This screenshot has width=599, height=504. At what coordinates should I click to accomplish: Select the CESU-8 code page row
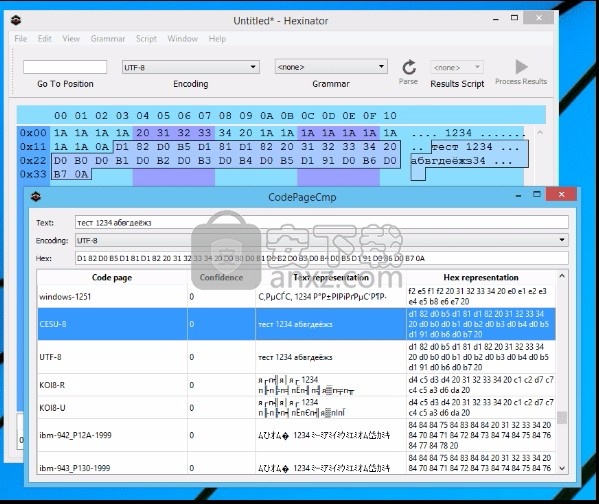296,324
